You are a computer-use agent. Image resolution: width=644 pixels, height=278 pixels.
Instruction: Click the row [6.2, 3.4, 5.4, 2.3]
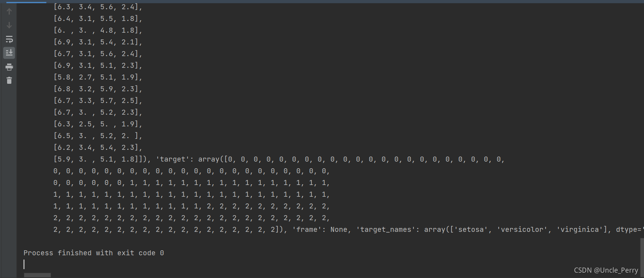click(x=98, y=147)
